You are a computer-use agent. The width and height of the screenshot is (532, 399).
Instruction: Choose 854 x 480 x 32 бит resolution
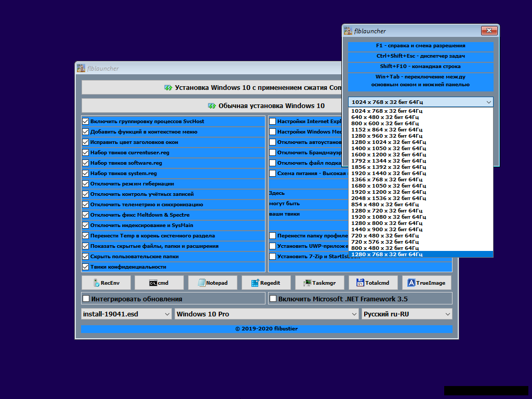click(x=421, y=204)
